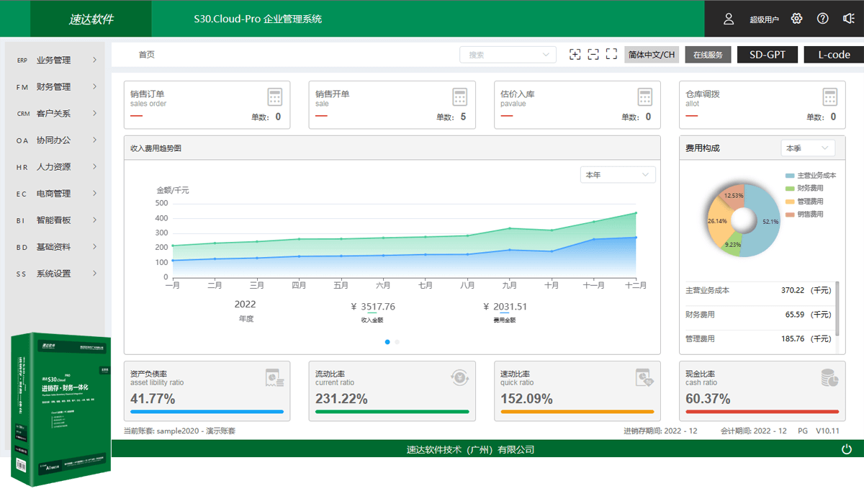864x504 pixels.
Task: Select the 首页 tab
Action: coord(146,55)
